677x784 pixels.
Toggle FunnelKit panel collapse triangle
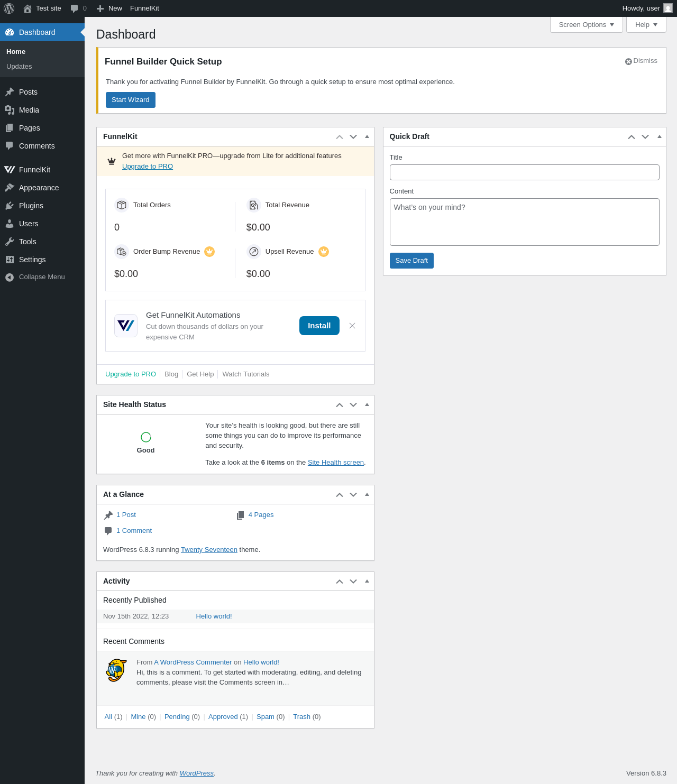click(x=367, y=136)
